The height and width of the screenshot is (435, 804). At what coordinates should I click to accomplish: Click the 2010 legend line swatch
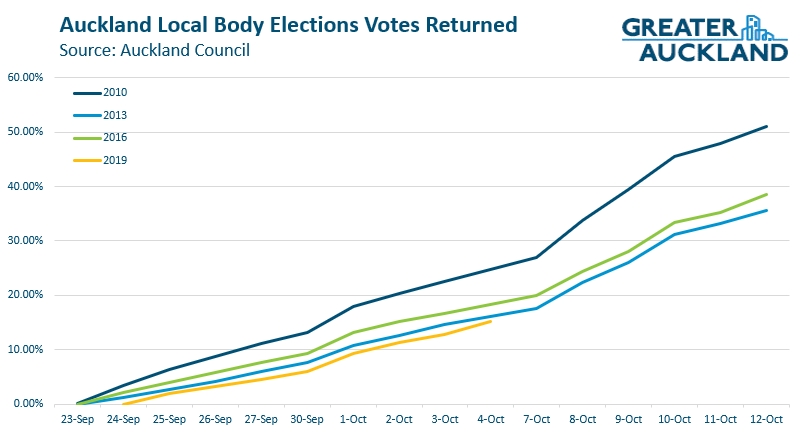pyautogui.click(x=88, y=93)
